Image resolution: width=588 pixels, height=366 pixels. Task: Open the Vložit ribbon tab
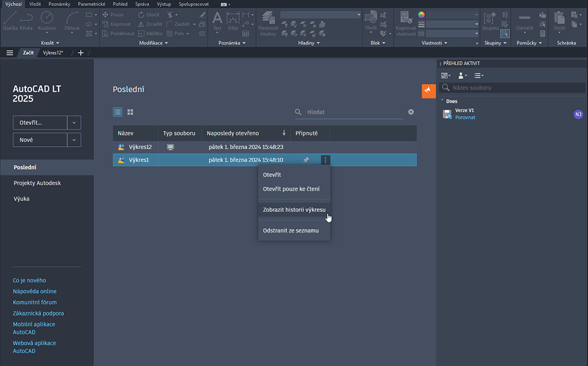pyautogui.click(x=35, y=4)
